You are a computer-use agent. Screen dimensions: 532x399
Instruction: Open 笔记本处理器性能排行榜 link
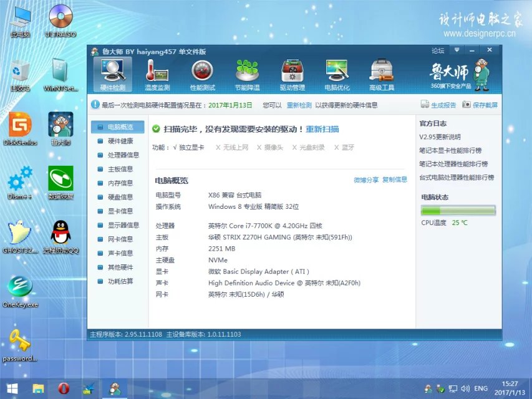pos(453,164)
